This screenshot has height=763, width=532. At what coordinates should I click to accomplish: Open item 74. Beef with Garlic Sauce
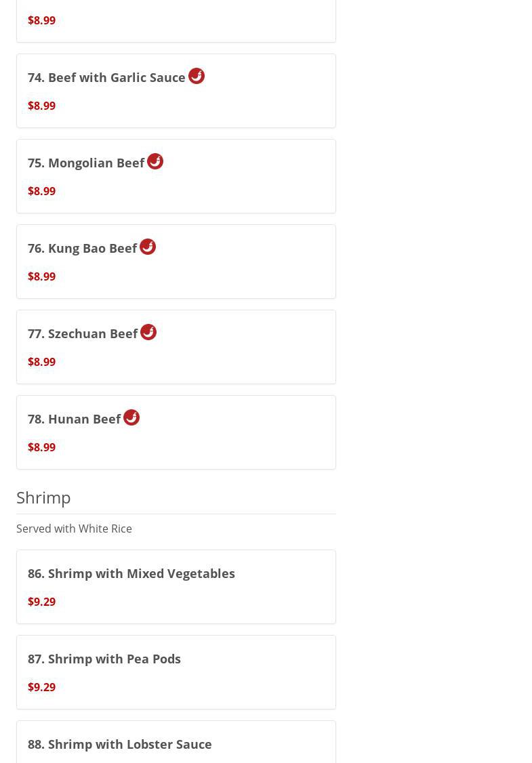[x=106, y=78]
